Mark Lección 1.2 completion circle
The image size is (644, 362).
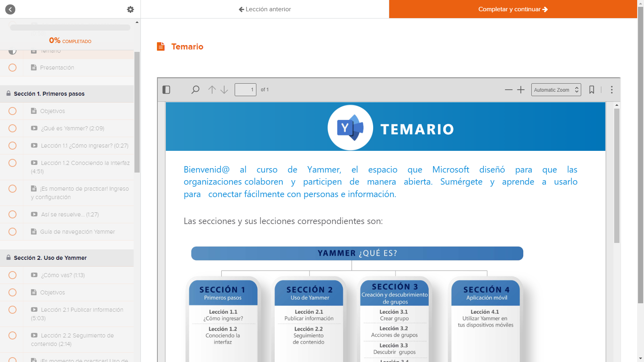[x=12, y=163]
